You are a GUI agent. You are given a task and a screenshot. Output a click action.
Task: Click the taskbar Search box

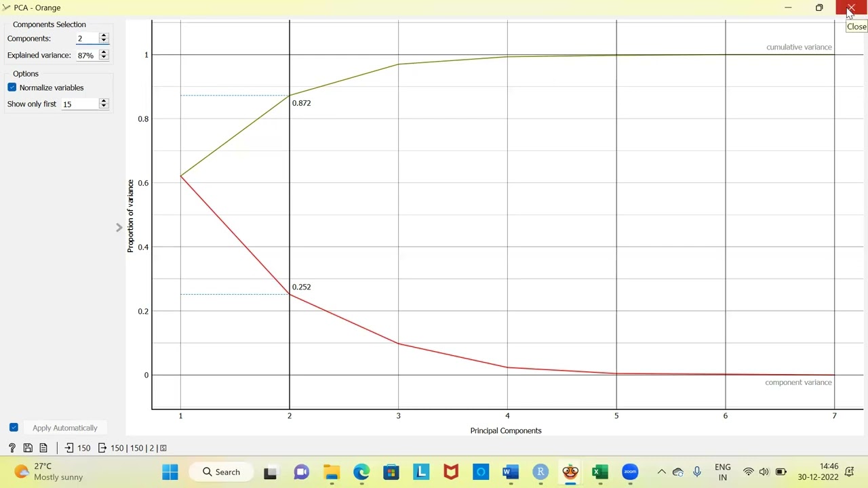pos(222,472)
